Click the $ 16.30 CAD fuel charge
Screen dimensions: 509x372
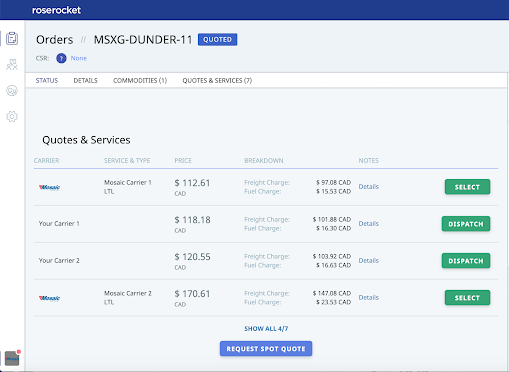pyautogui.click(x=333, y=229)
